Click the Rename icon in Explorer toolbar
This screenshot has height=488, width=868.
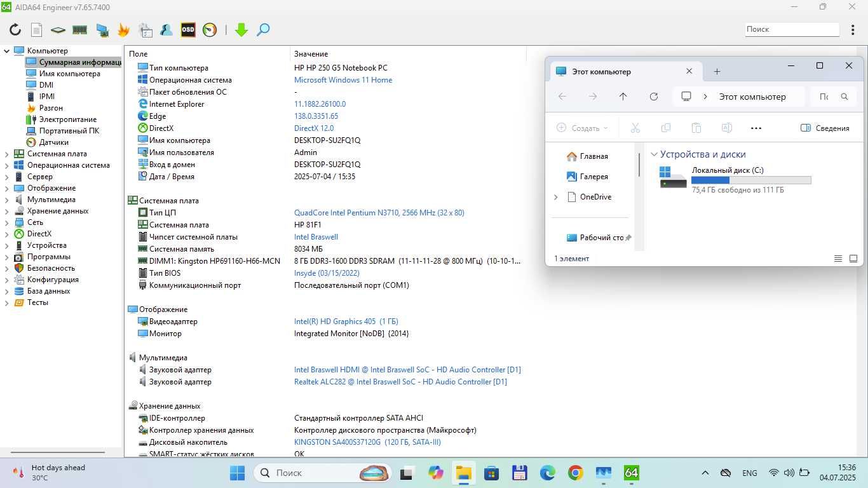(727, 128)
